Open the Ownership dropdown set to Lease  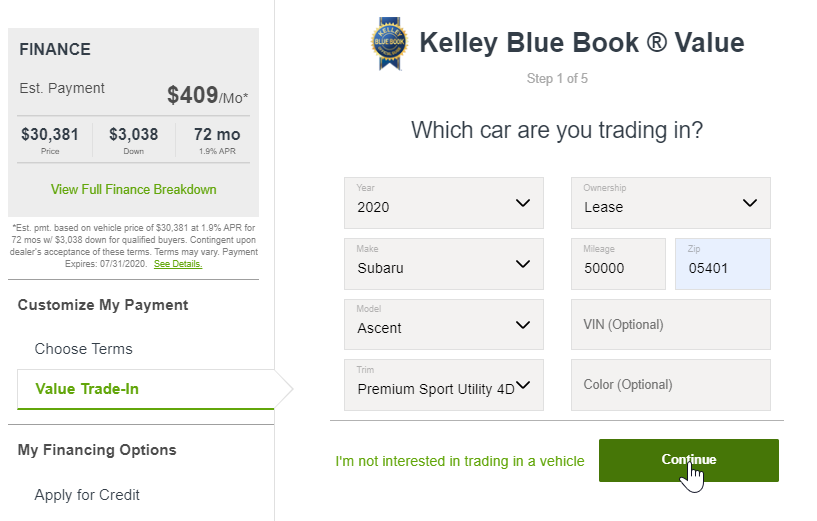(x=671, y=203)
